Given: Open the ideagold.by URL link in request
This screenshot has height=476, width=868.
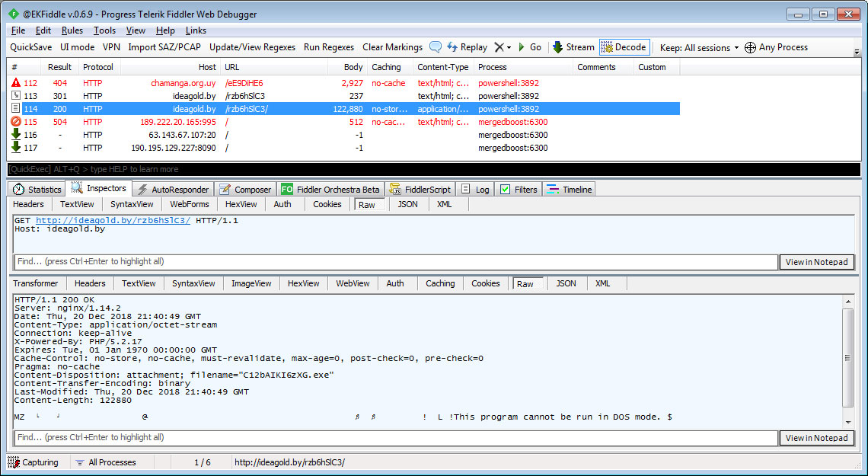Looking at the screenshot, I should 113,220.
